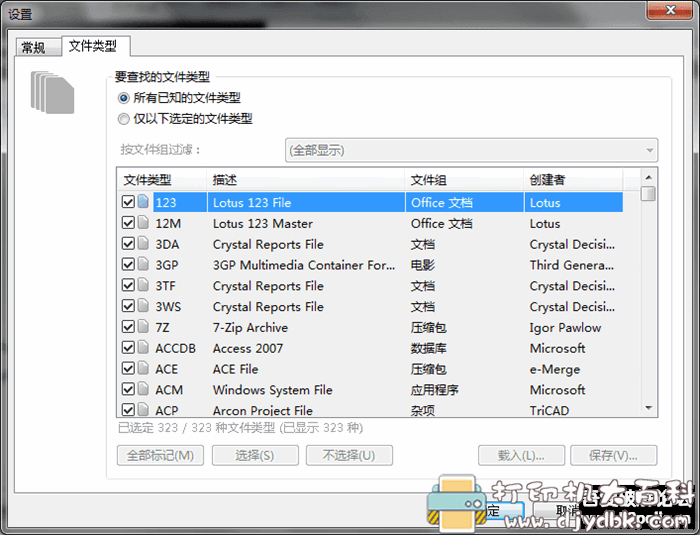This screenshot has height=535, width=700.
Task: Uncheck the ACE file type checkbox
Action: pos(128,368)
